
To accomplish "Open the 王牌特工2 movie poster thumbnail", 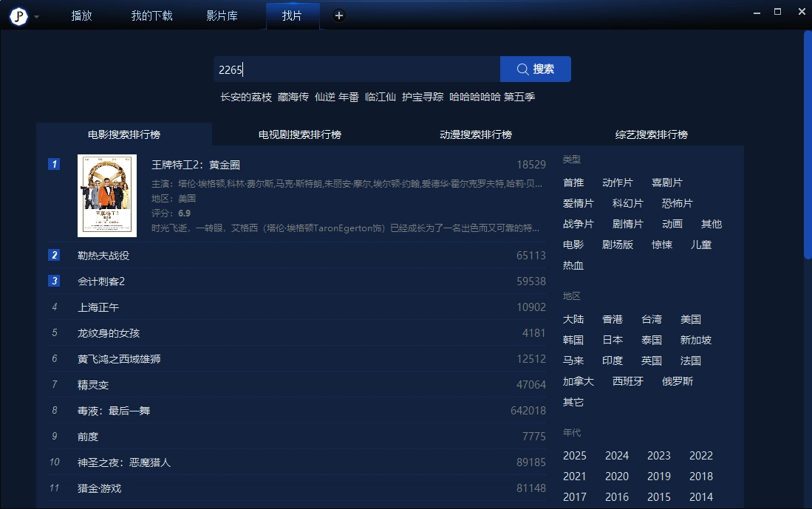I will point(107,196).
